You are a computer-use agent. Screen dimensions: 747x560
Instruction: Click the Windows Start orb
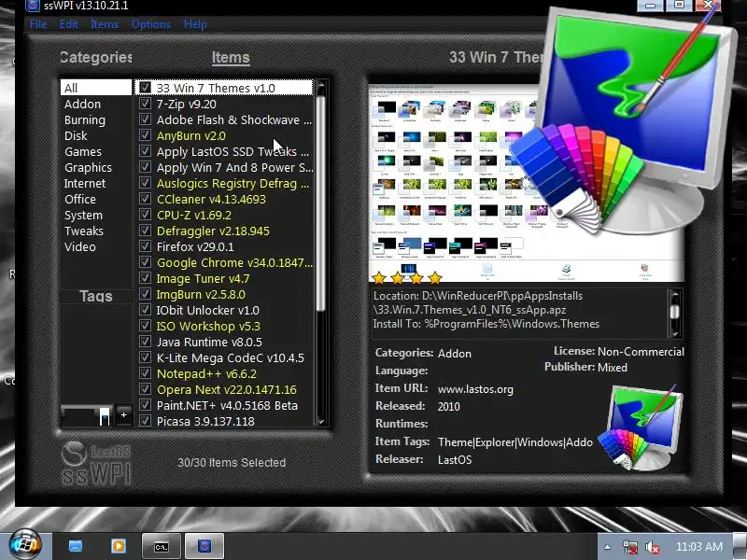pyautogui.click(x=25, y=545)
